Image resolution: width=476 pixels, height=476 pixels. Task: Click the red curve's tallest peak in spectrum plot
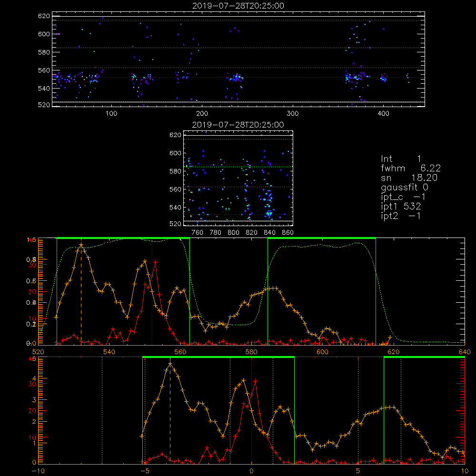click(156, 261)
